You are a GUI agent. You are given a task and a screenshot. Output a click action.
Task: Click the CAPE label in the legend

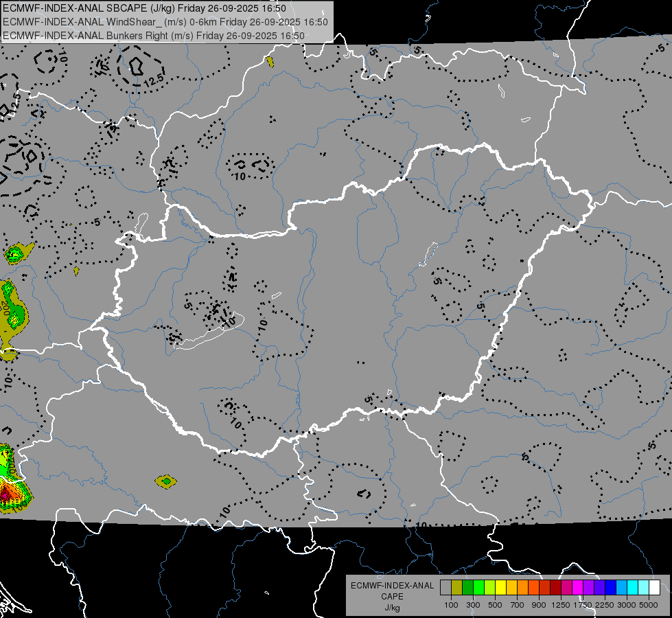(392, 597)
